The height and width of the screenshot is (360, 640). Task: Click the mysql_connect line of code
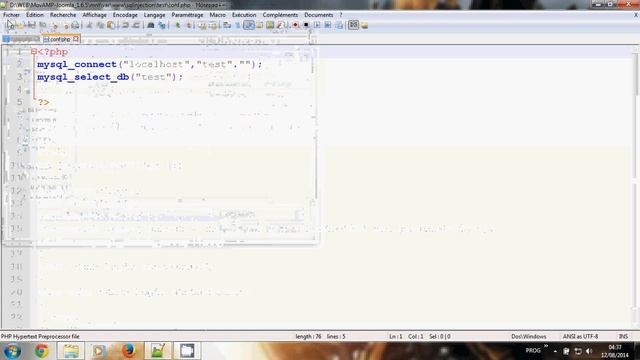pyautogui.click(x=149, y=64)
